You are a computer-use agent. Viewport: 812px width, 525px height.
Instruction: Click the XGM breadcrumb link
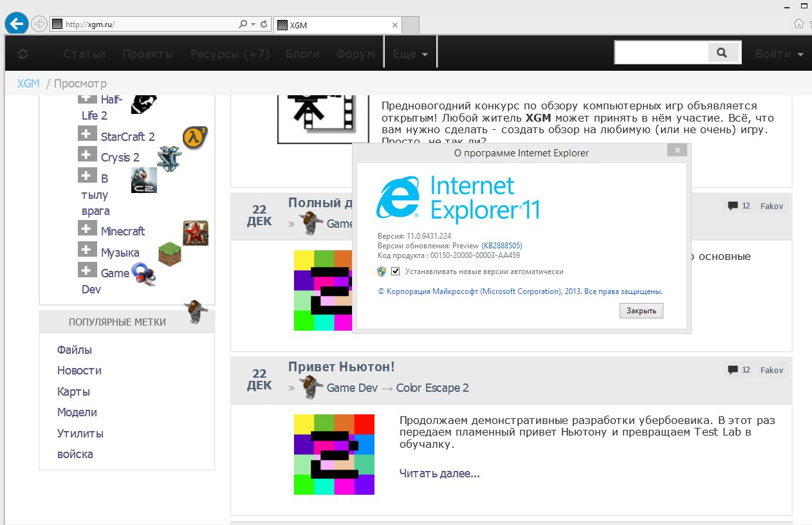pyautogui.click(x=28, y=84)
